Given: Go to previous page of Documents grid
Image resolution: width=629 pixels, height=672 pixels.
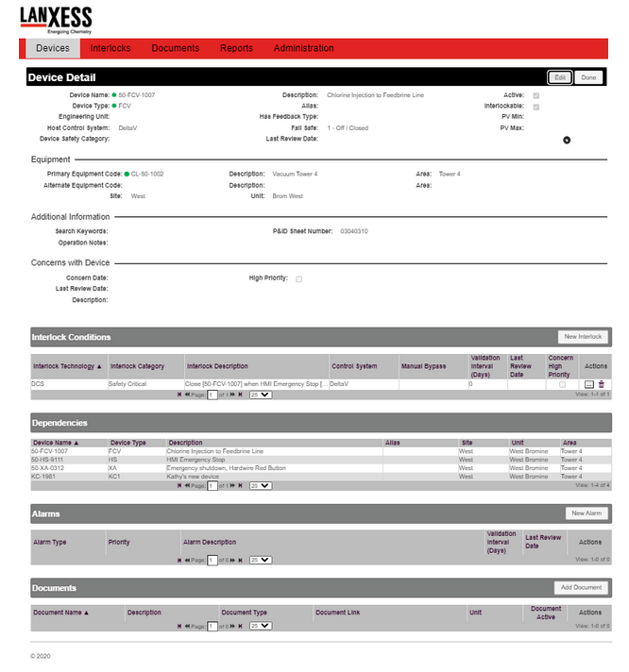Looking at the screenshot, I should pos(187,626).
